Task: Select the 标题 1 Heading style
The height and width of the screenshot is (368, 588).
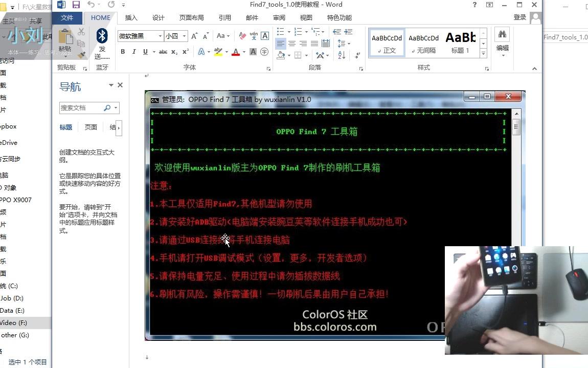Action: click(460, 43)
